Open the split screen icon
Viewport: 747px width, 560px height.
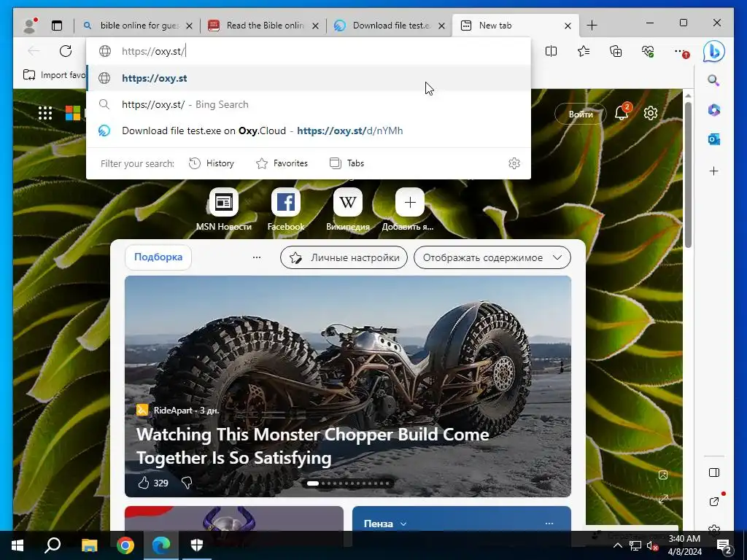[551, 51]
